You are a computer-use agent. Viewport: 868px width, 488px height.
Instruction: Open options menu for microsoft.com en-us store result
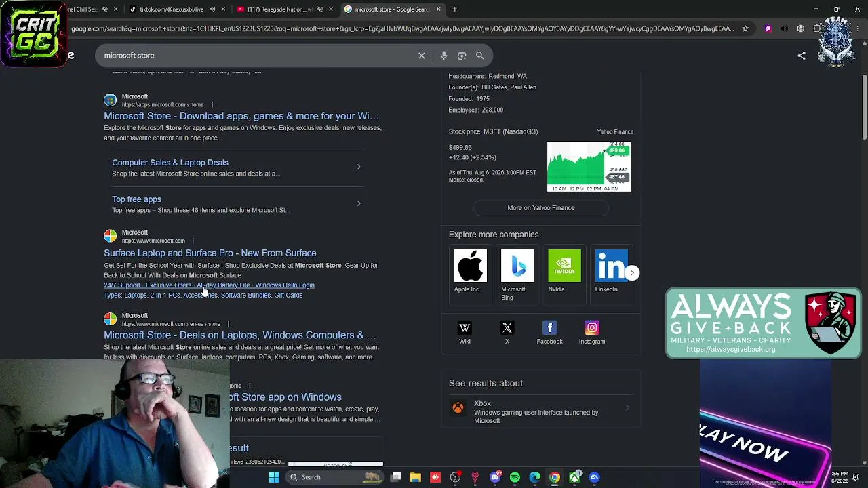tap(228, 324)
